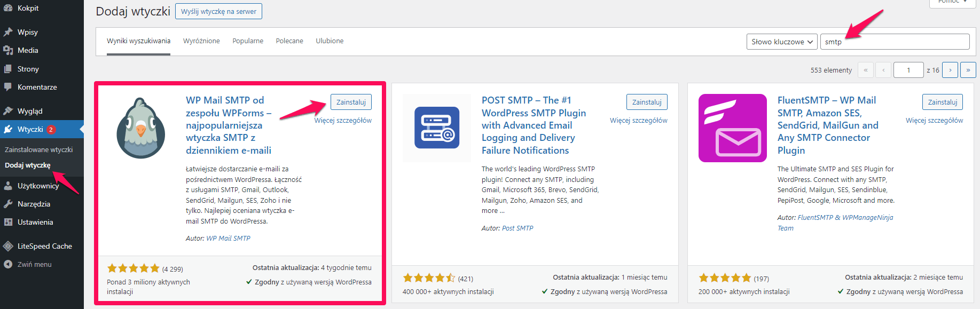Switch to Wyniki wyszukiwania tab

tap(138, 41)
